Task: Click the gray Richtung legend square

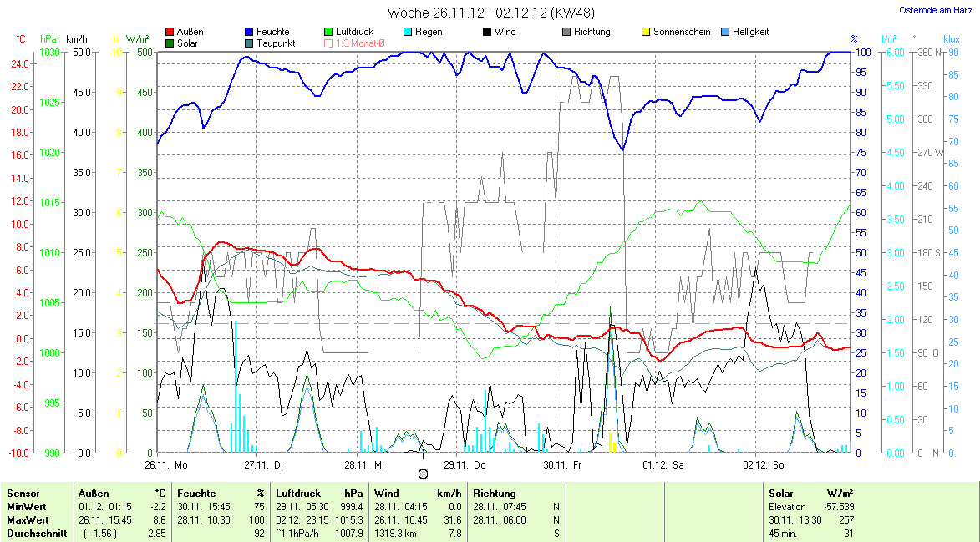Action: coord(567,33)
